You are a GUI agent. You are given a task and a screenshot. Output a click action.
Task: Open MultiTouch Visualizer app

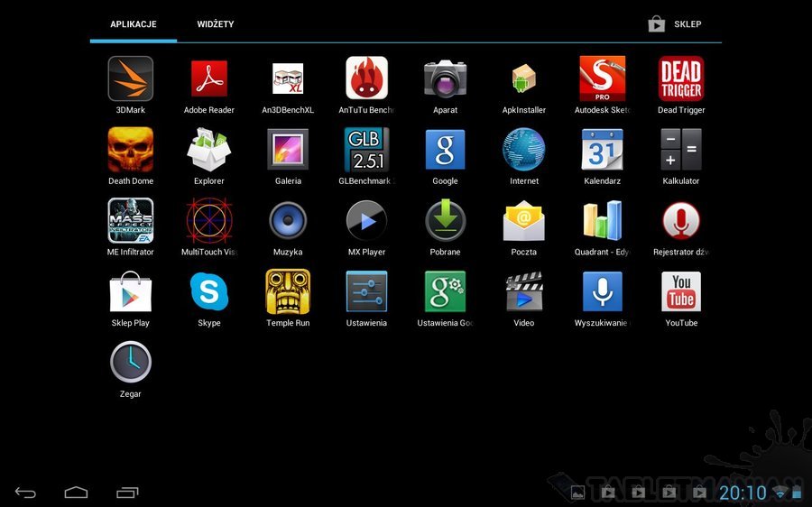click(x=209, y=221)
